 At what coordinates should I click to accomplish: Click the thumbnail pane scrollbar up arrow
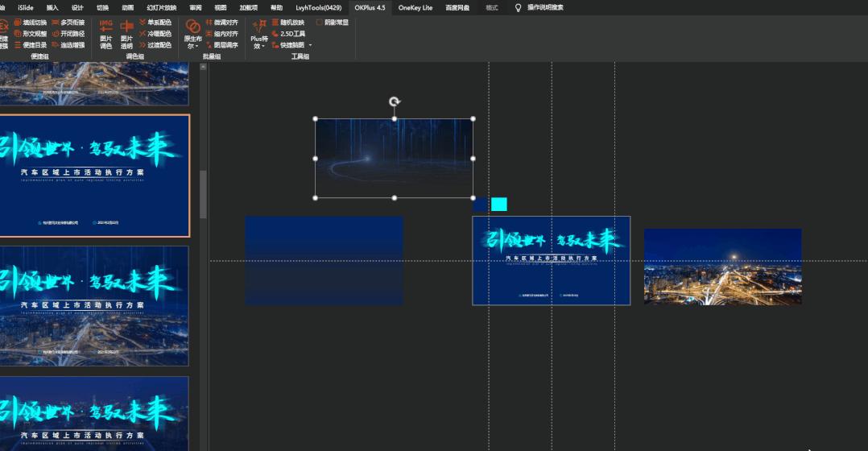click(x=203, y=67)
